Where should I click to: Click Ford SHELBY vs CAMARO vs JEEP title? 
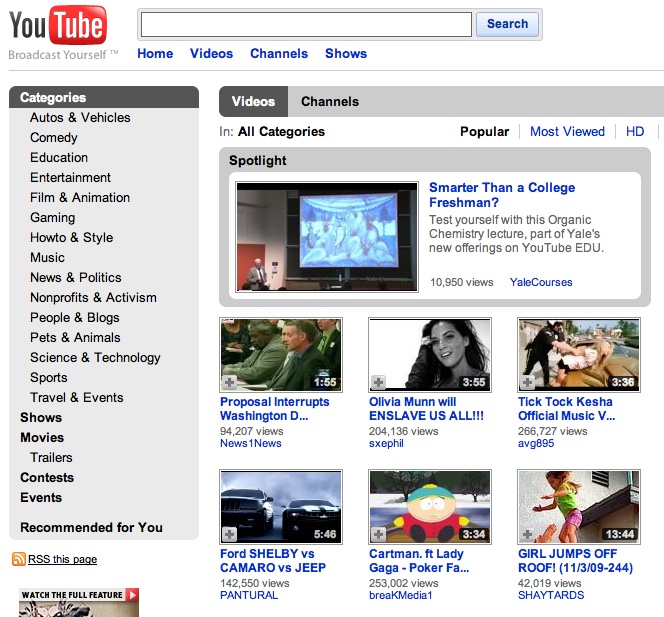273,561
